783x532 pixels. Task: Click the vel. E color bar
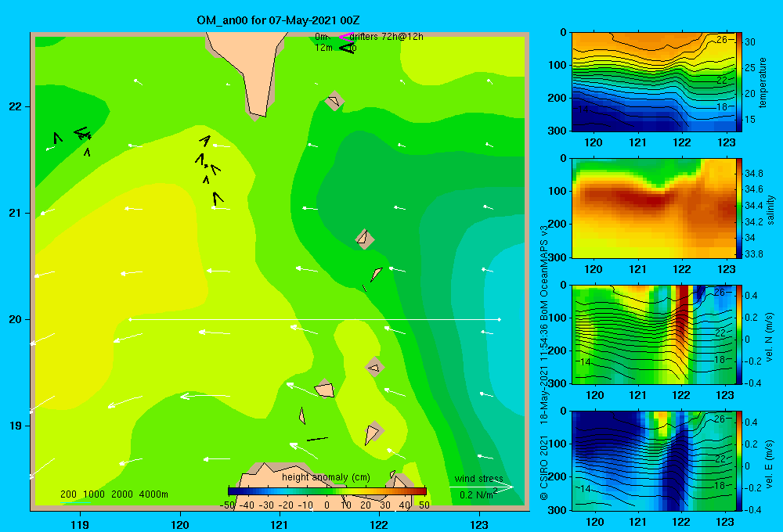738,461
